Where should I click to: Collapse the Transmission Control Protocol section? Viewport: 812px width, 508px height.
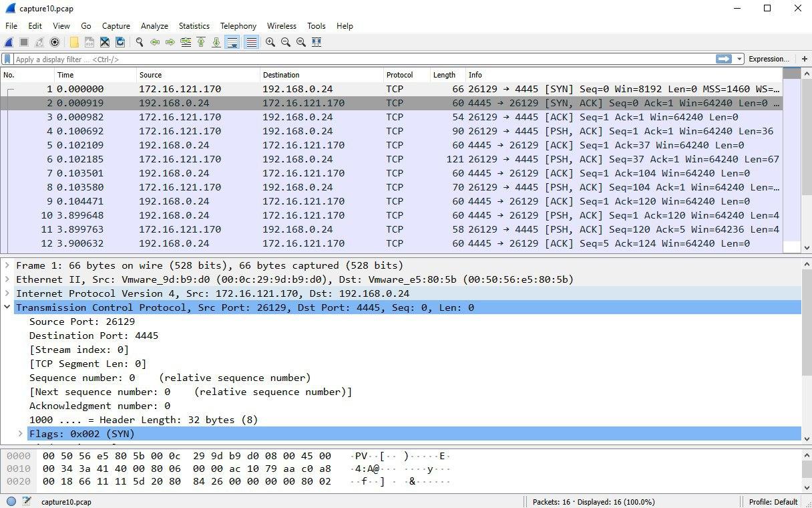click(7, 307)
